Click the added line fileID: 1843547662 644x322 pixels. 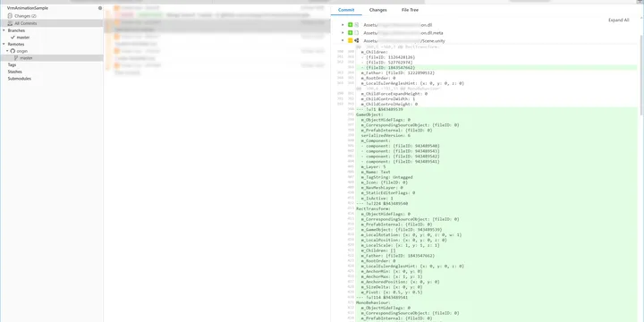pos(388,68)
